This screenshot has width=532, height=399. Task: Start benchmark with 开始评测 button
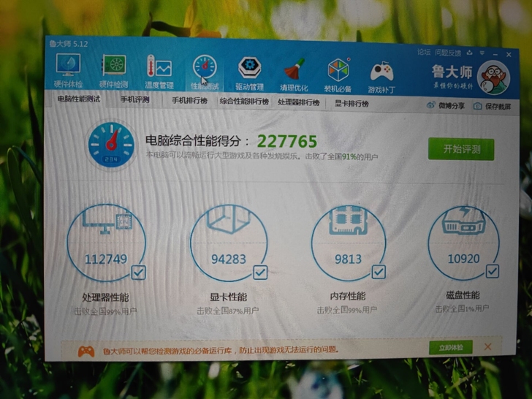[461, 149]
